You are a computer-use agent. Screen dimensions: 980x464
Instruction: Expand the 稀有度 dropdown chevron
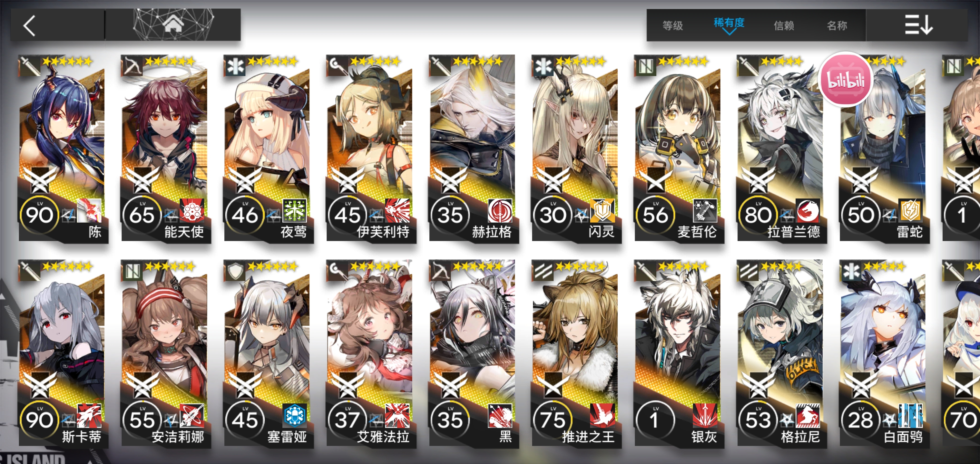729,32
